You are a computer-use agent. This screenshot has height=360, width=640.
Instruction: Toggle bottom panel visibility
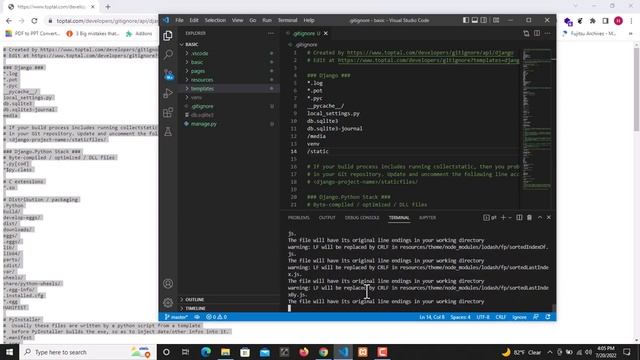pyautogui.click(x=475, y=20)
